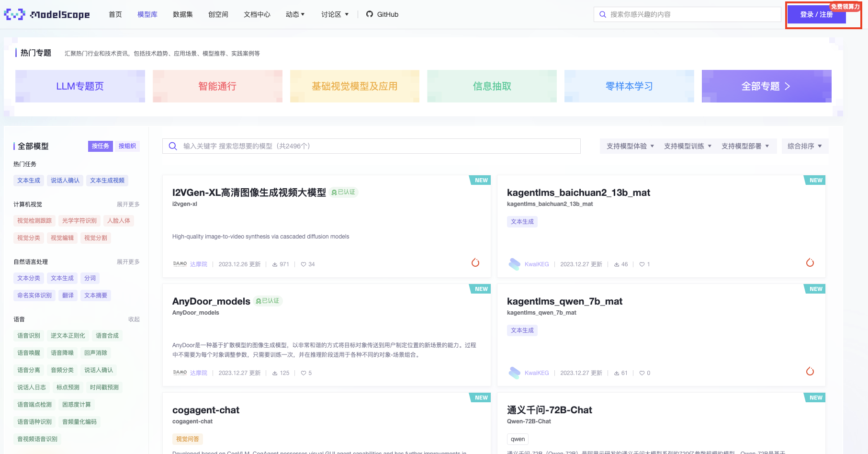Screen dimensions: 868x454
Task: Open the 信息抽取 topic banner
Action: 492,86
